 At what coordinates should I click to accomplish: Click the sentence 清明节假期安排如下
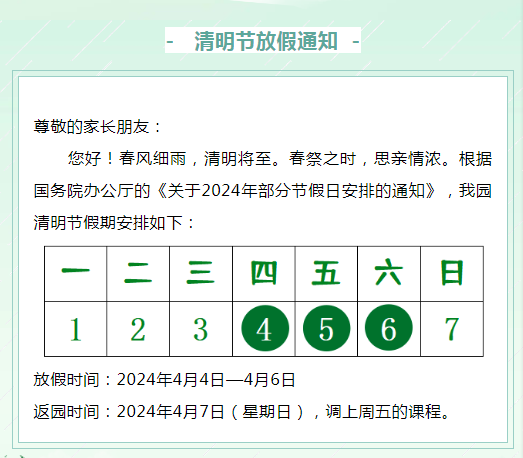[x=108, y=222]
